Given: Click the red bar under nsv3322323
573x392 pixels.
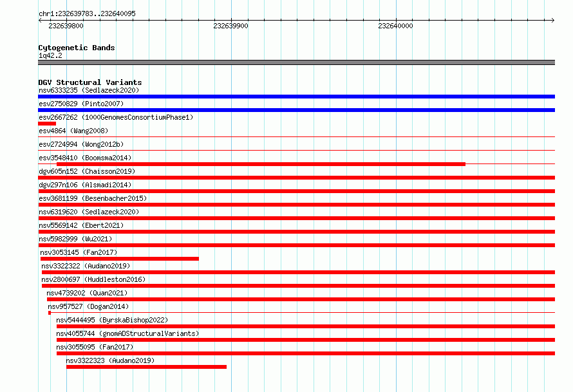Looking at the screenshot, I should coord(146,367).
